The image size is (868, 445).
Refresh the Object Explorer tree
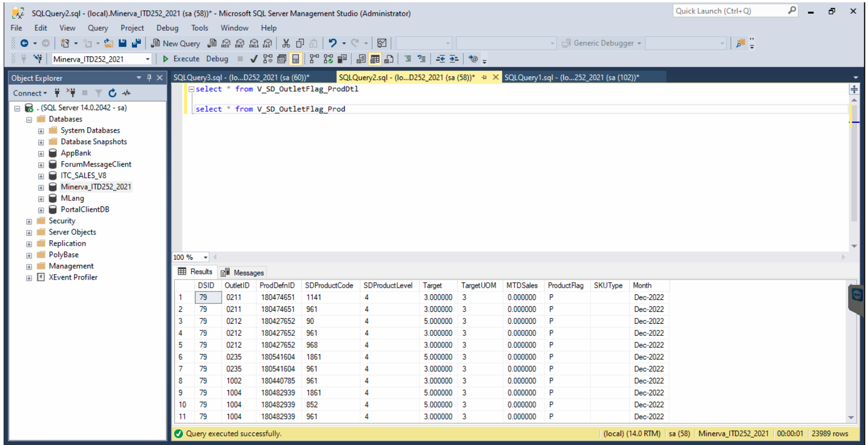pos(113,93)
